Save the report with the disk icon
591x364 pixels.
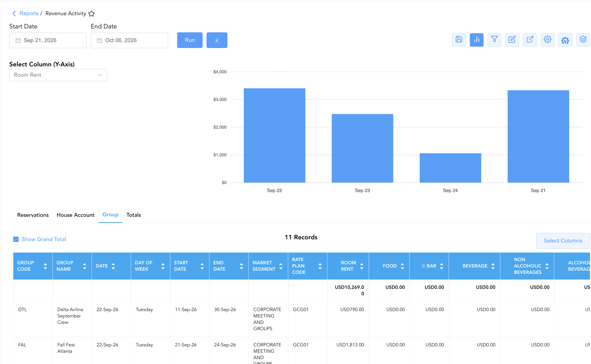[x=459, y=40]
